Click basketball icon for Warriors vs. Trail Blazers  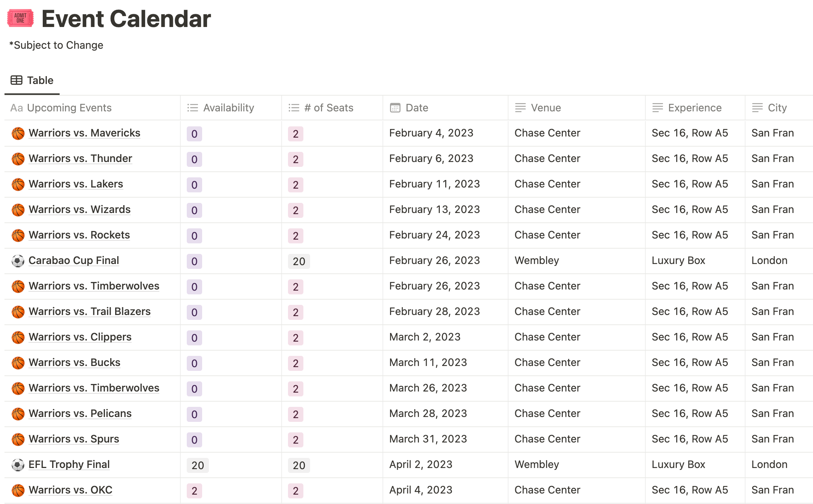(18, 312)
